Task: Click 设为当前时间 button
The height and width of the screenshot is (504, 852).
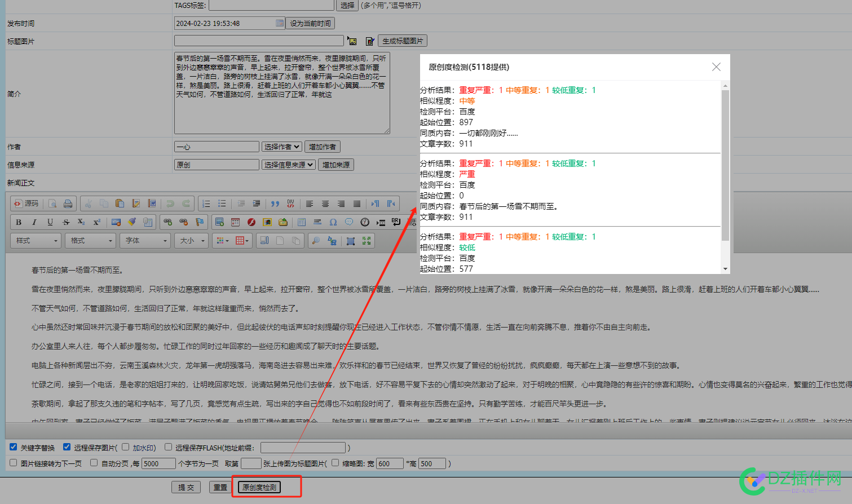Action: coord(311,23)
